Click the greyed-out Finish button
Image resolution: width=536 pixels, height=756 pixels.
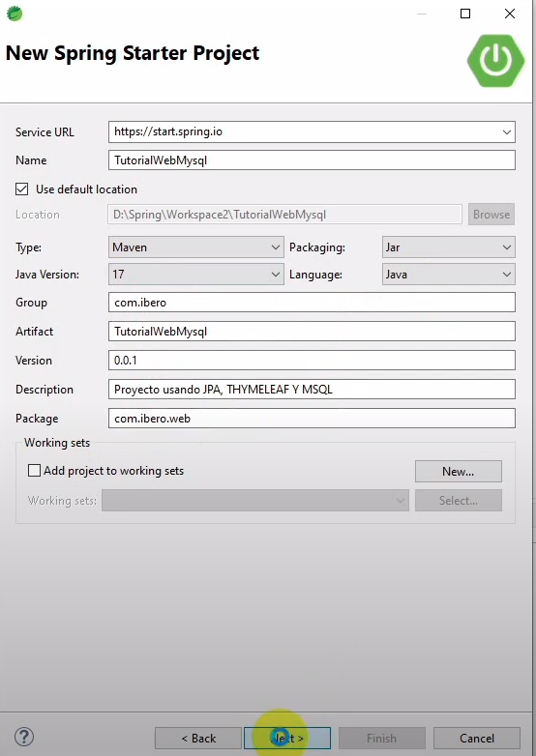click(x=381, y=739)
